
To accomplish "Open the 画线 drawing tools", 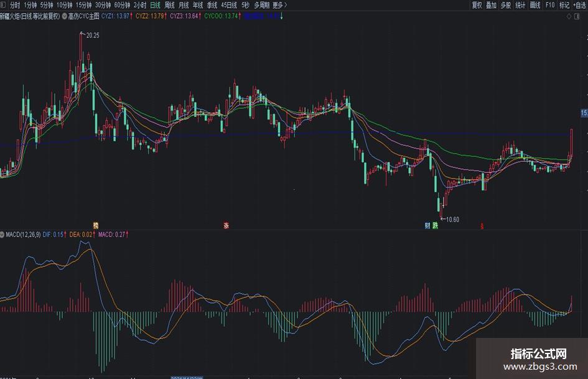I will click(x=535, y=5).
